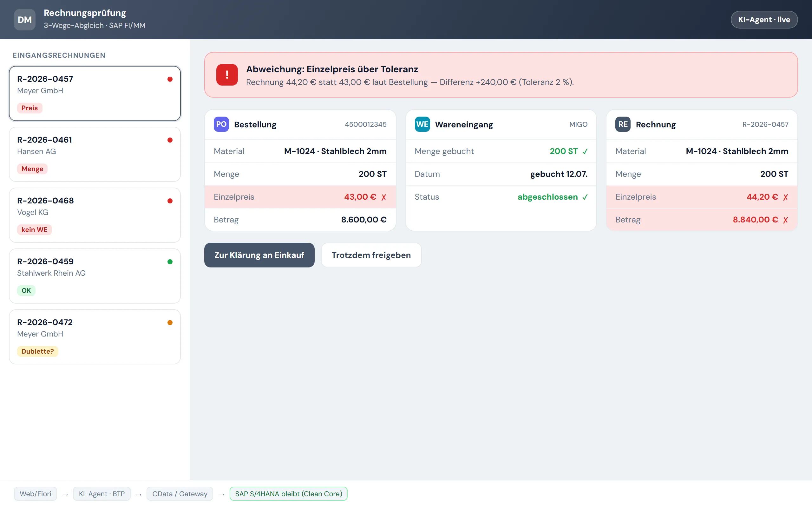The width and height of the screenshot is (812, 507).
Task: Click the red exclamation alert icon
Action: point(227,75)
